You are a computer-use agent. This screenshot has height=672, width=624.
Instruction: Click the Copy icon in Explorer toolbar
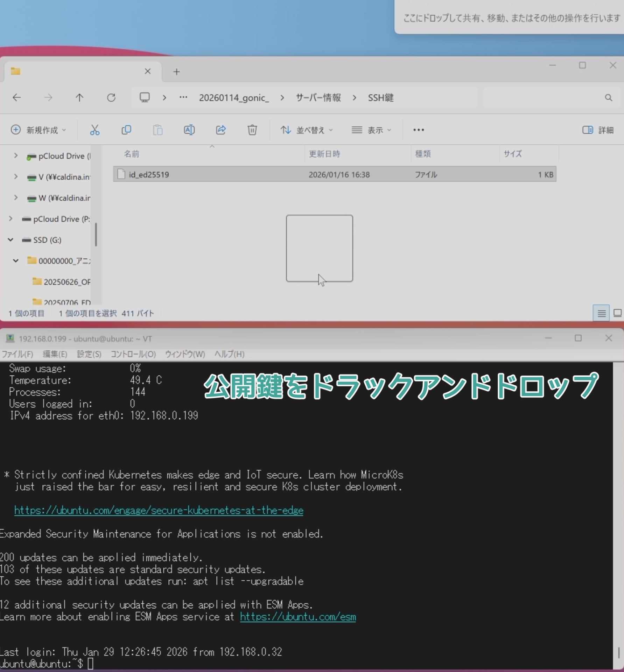click(126, 130)
